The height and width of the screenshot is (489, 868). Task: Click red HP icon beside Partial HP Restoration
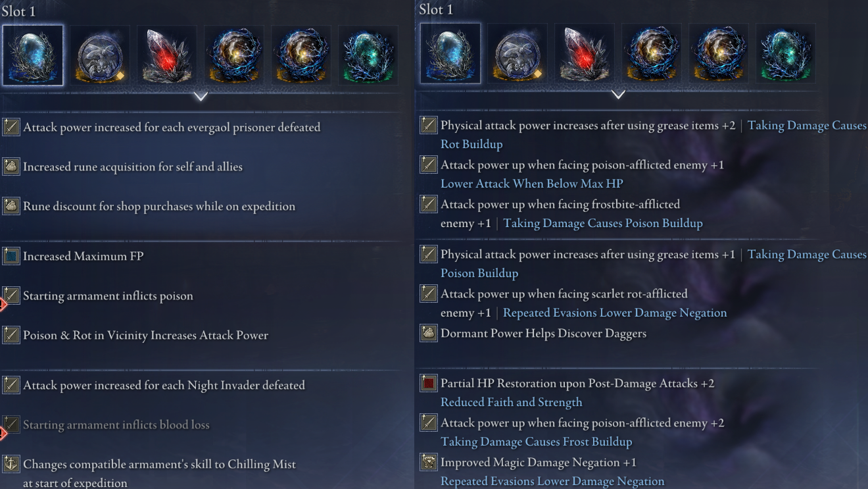[x=429, y=383]
